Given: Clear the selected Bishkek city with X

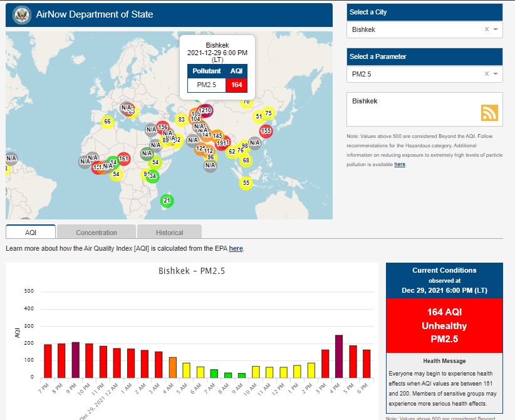Looking at the screenshot, I should click(486, 29).
